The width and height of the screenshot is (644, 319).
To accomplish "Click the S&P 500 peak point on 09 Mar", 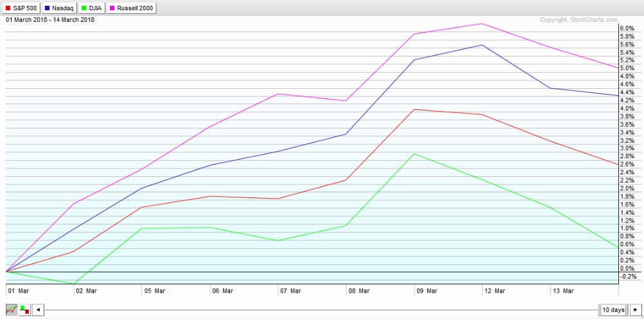I will 414,109.
